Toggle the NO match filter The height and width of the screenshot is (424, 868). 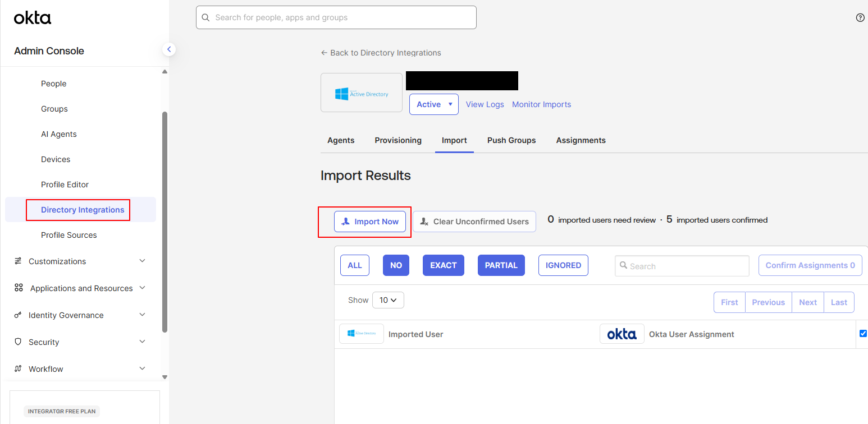click(396, 265)
